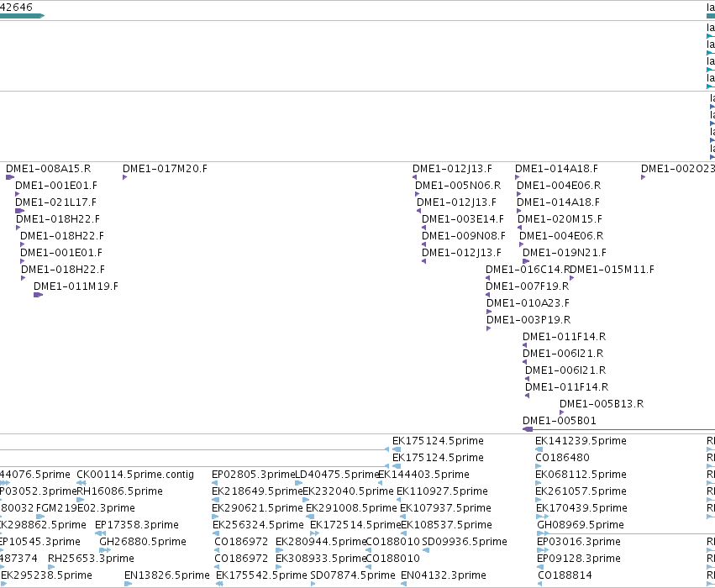Click the DME1-019N21.F label

click(565, 253)
